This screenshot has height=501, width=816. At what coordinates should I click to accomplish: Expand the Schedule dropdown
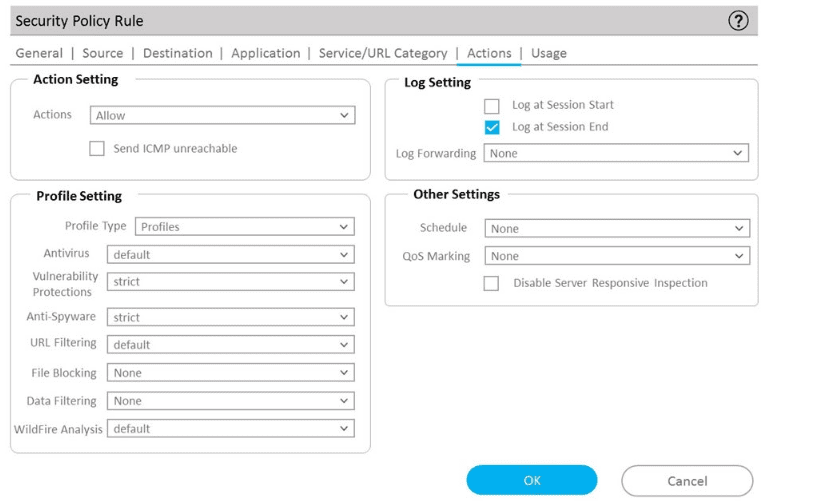tap(616, 229)
